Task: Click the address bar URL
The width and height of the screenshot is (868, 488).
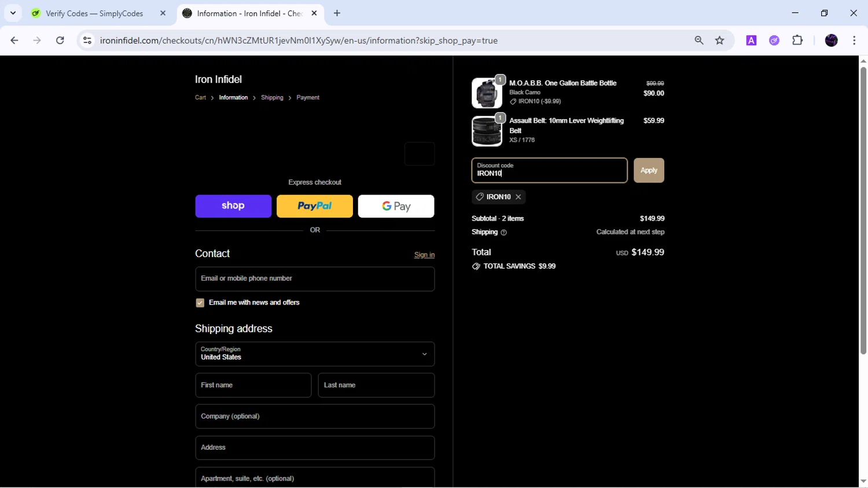Action: pos(299,41)
